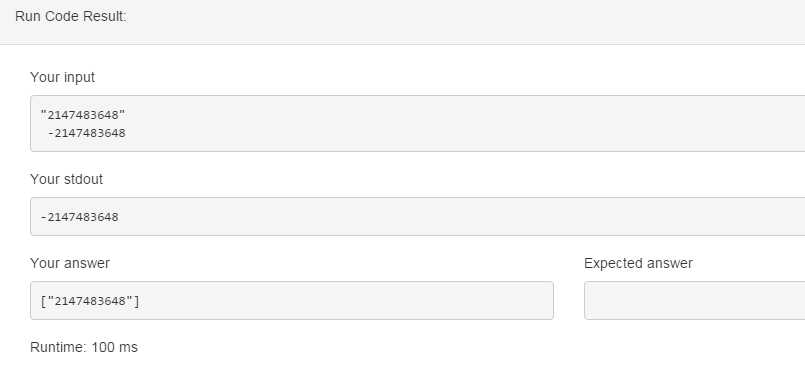Click the -2147483648 line in Your input
805x365 pixels.
pos(87,133)
